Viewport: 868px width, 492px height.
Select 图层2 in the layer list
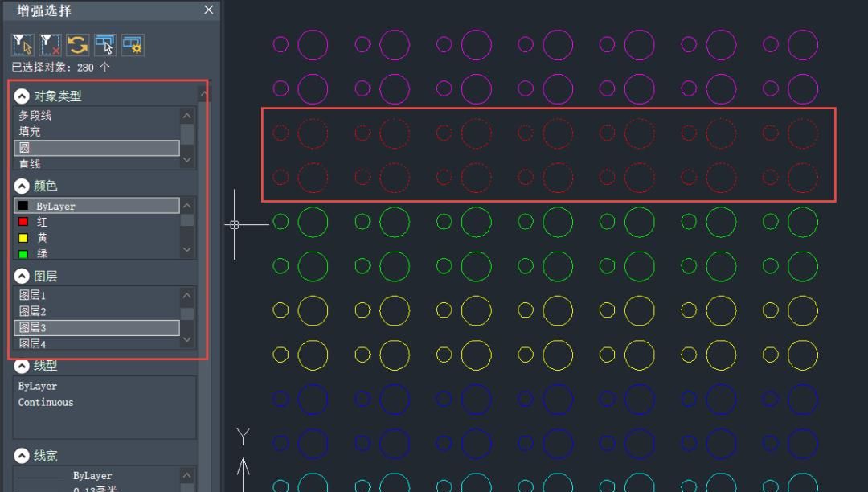point(97,311)
